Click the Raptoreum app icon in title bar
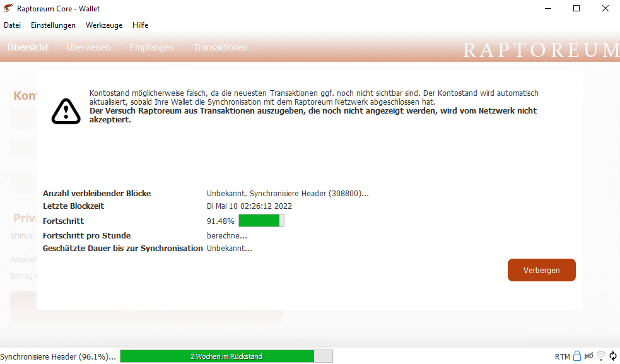 point(8,8)
